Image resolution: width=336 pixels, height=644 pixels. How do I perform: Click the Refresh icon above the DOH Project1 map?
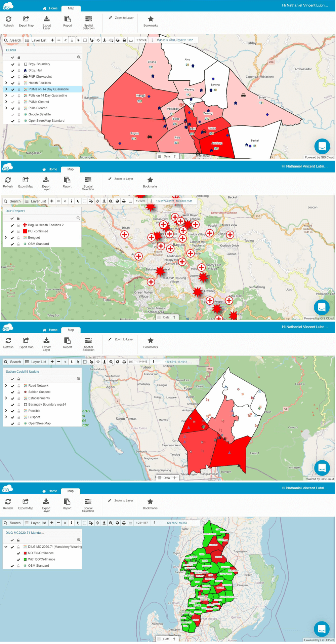click(8, 180)
